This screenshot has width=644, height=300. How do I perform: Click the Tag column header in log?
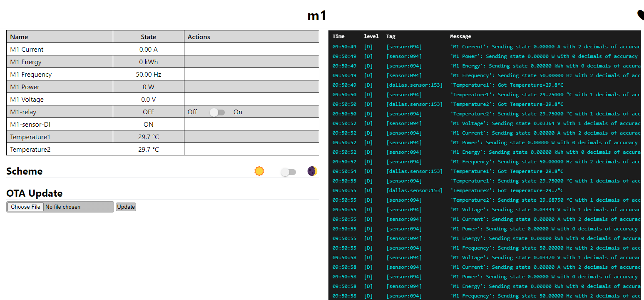(390, 36)
